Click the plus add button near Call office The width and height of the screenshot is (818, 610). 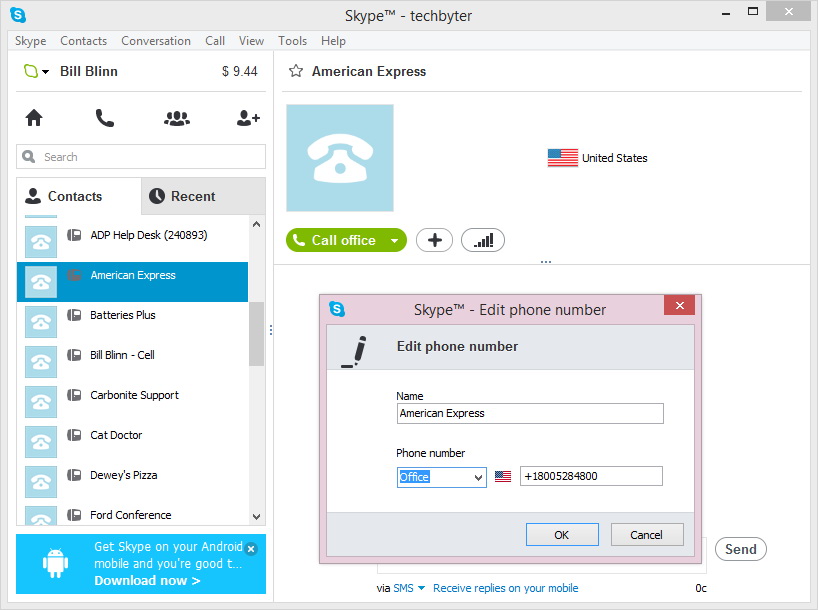tap(434, 240)
